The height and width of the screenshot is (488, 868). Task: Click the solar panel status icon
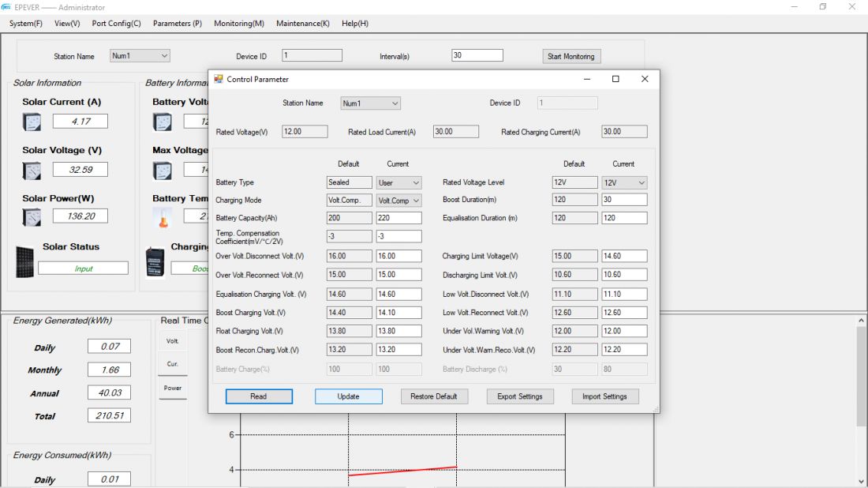(24, 262)
